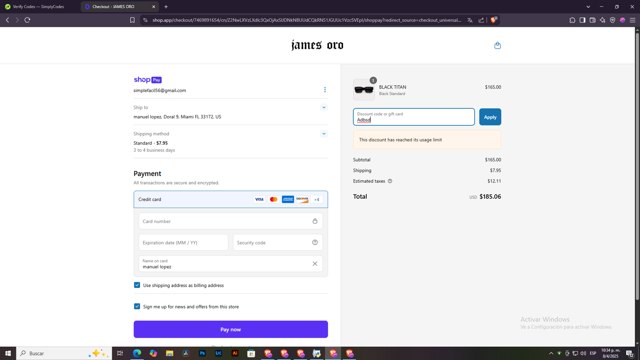640x360 pixels.
Task: Click the Expiration date field
Action: point(183,242)
